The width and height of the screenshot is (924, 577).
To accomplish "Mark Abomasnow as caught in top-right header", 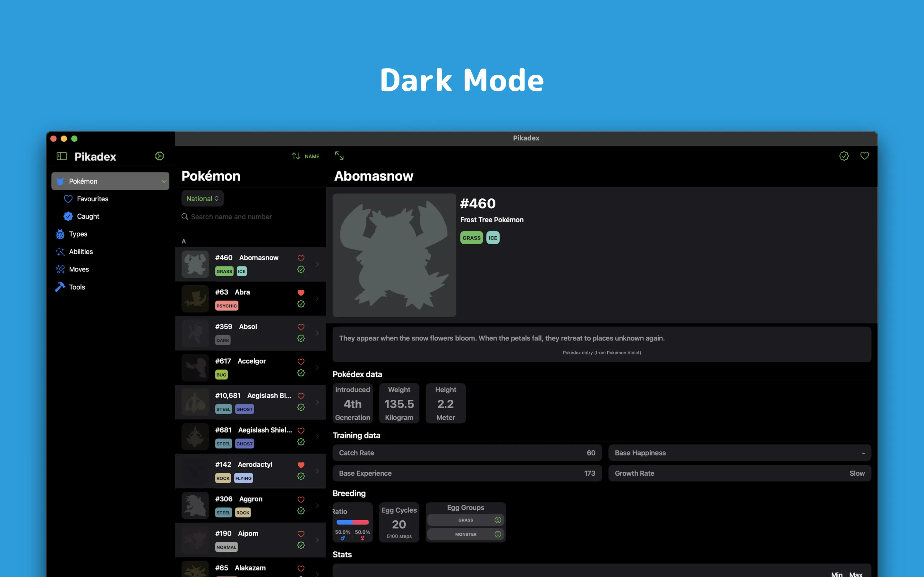I will point(844,156).
